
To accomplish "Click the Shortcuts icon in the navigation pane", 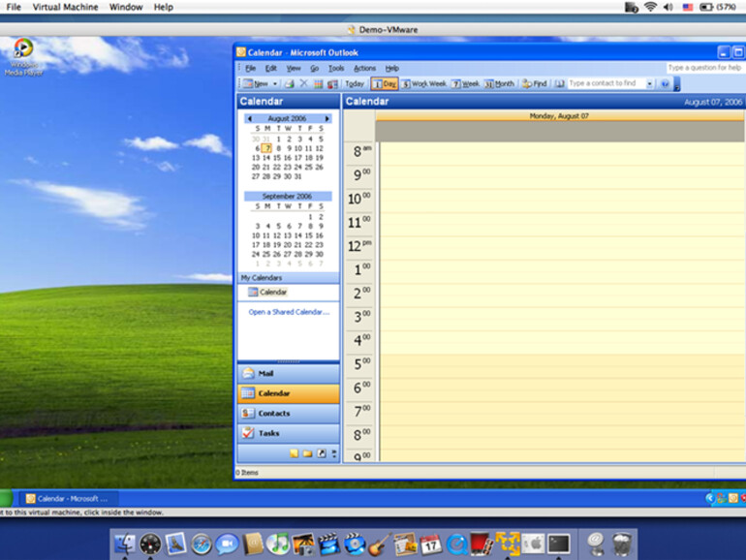I will [322, 453].
